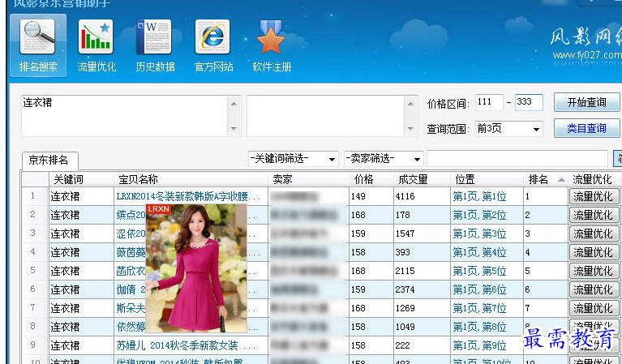Click the 开始查询 button
This screenshot has height=364, width=622.
click(586, 102)
